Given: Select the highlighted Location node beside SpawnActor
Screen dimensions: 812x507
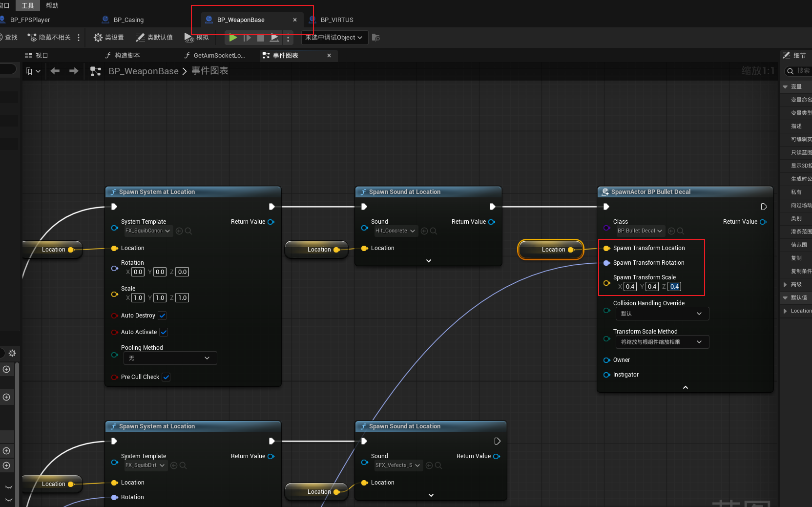Looking at the screenshot, I should [551, 250].
